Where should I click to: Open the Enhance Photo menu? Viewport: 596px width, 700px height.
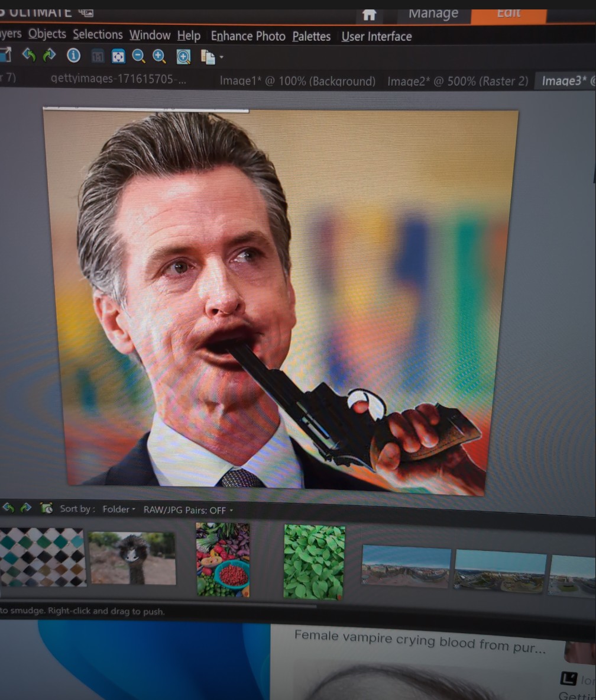pyautogui.click(x=248, y=36)
